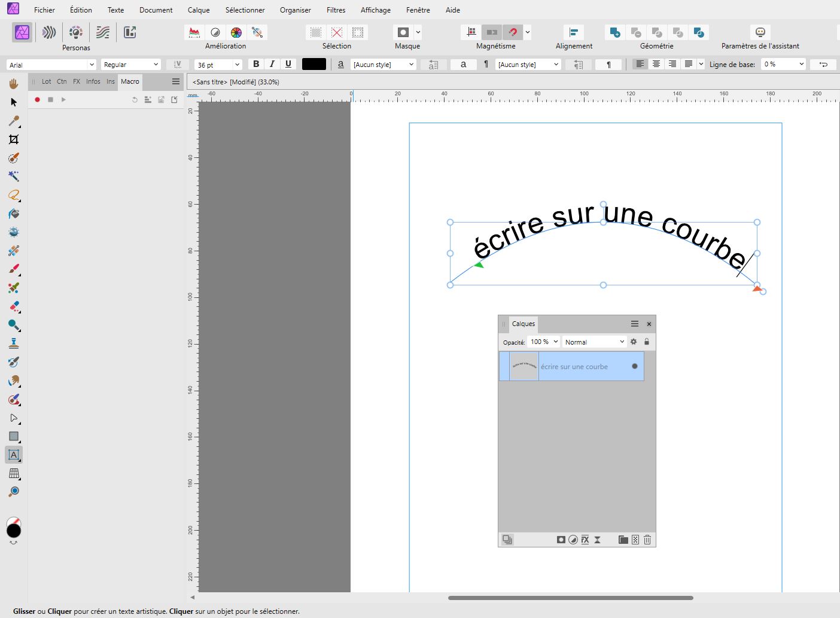The image size is (840, 618).
Task: Open the Filtres menu
Action: (336, 10)
